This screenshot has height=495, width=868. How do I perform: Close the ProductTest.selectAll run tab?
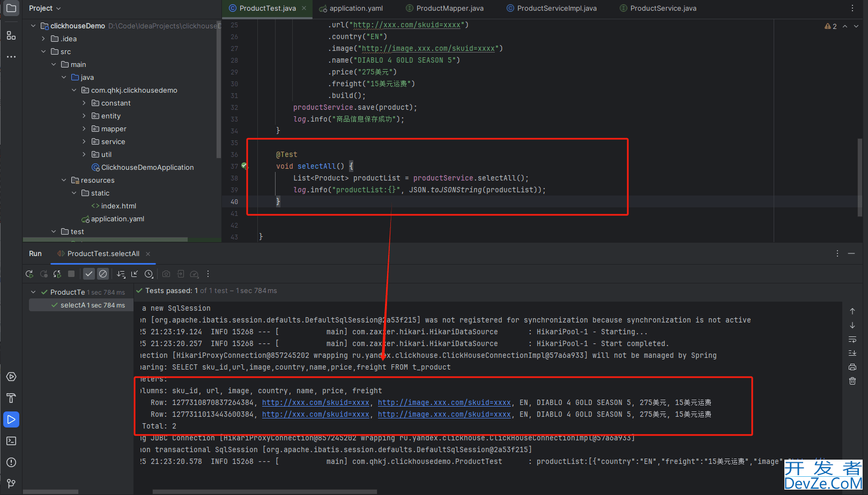(x=148, y=254)
